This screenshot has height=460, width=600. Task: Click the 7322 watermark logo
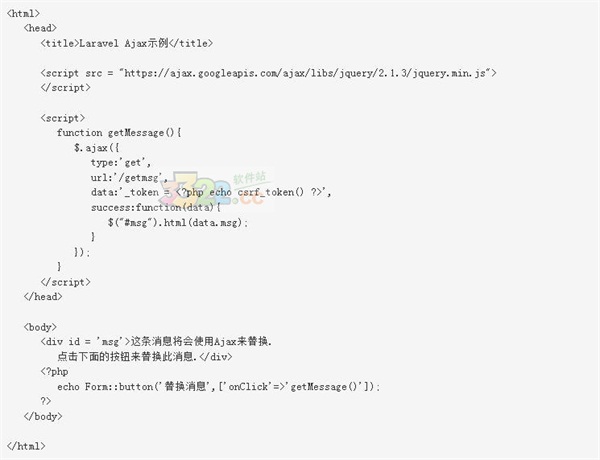click(217, 189)
